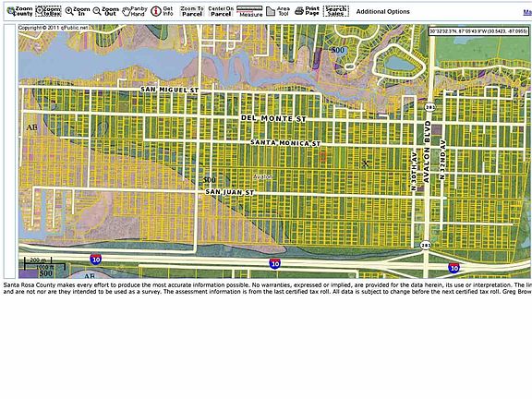Click the Center On Parcel button

[221, 11]
